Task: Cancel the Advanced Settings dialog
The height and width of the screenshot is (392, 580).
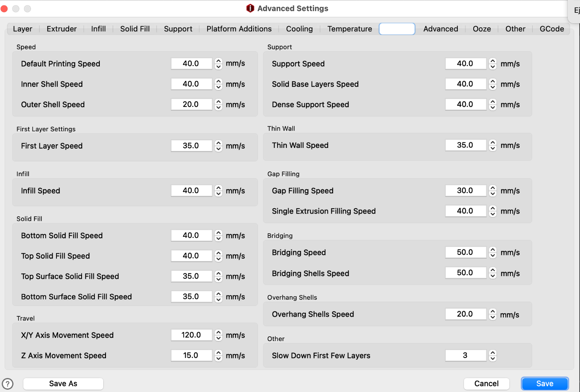Action: 486,384
